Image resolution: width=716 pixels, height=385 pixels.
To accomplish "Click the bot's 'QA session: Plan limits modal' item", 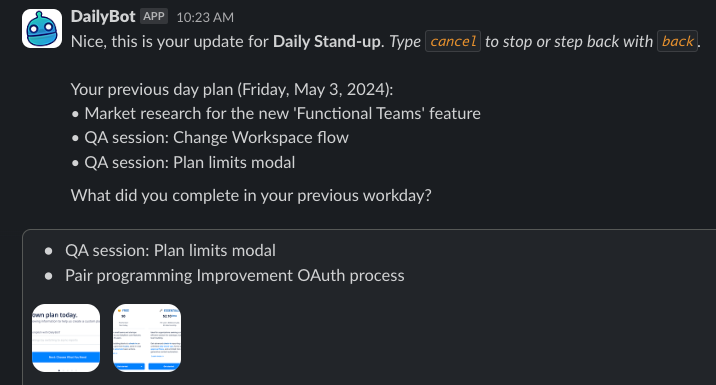I will pos(190,163).
